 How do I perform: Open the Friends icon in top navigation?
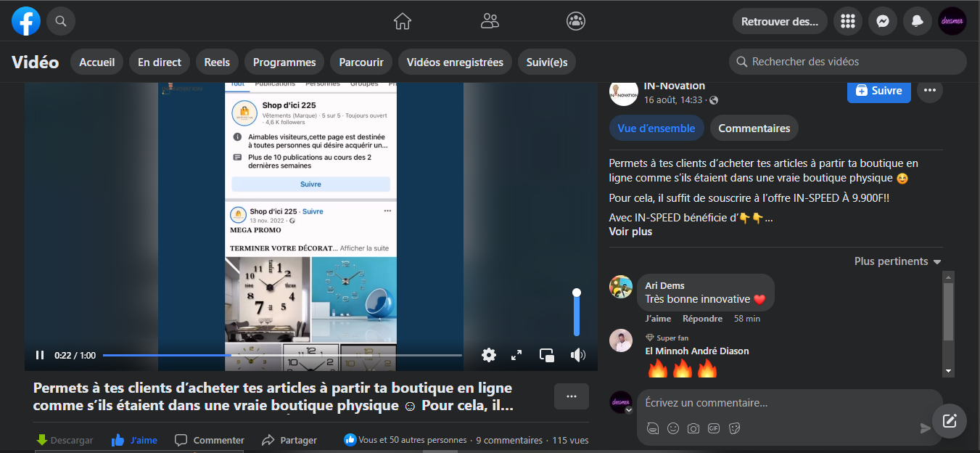(x=490, y=21)
